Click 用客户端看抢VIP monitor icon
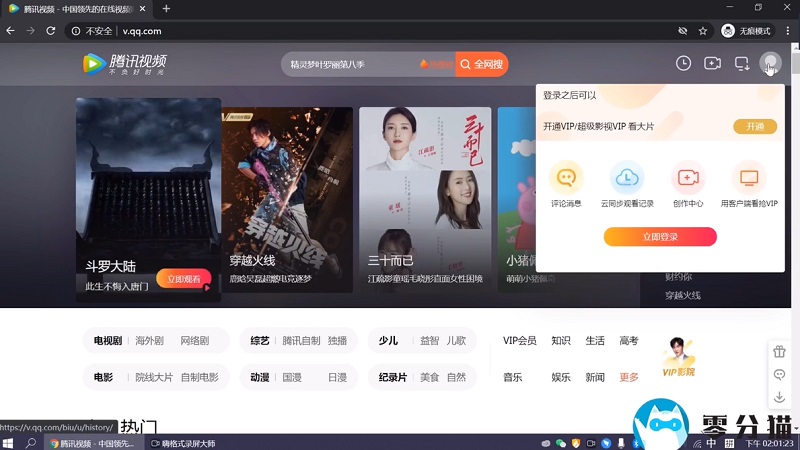This screenshot has width=800, height=450. point(749,178)
